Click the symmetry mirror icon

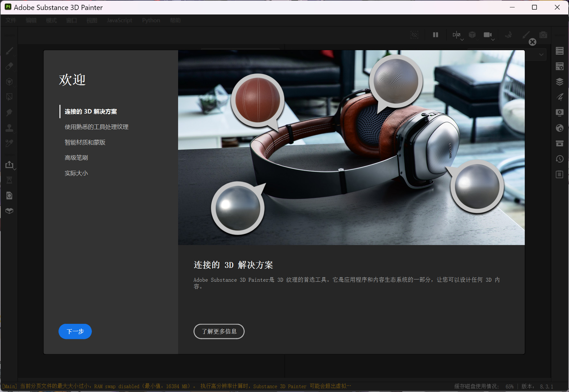[456, 35]
